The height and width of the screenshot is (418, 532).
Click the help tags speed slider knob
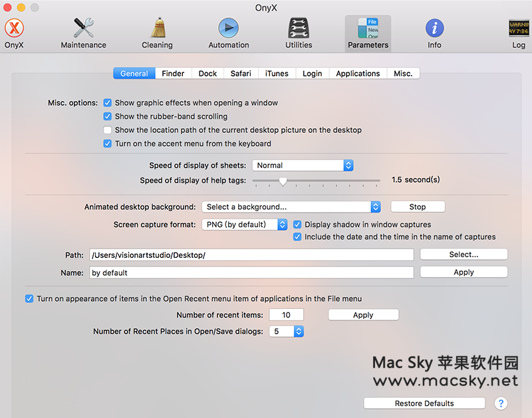pyautogui.click(x=283, y=181)
